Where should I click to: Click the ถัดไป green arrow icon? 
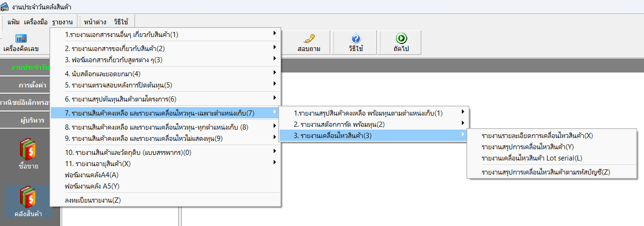click(x=401, y=39)
